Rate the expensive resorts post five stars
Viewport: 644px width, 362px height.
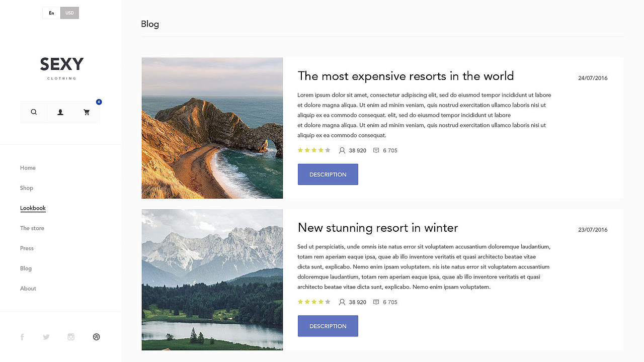[328, 150]
